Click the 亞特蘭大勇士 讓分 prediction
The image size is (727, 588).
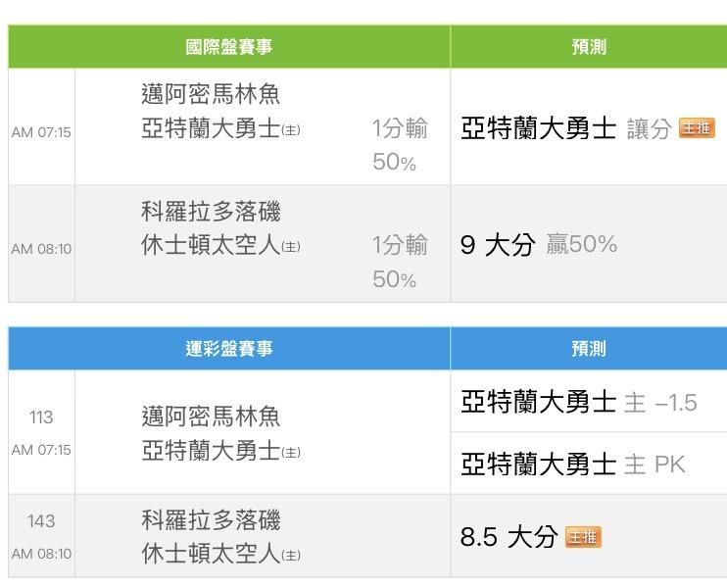coord(566,128)
